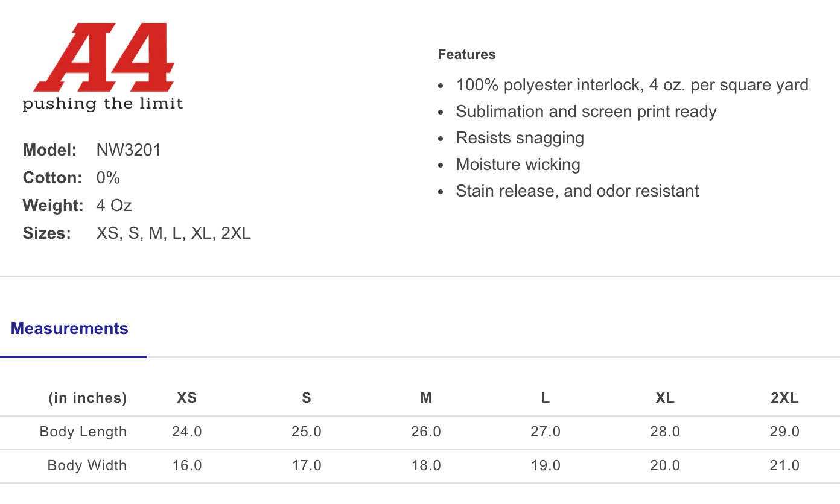Click the Features heading
This screenshot has height=504, width=840.
tap(466, 54)
